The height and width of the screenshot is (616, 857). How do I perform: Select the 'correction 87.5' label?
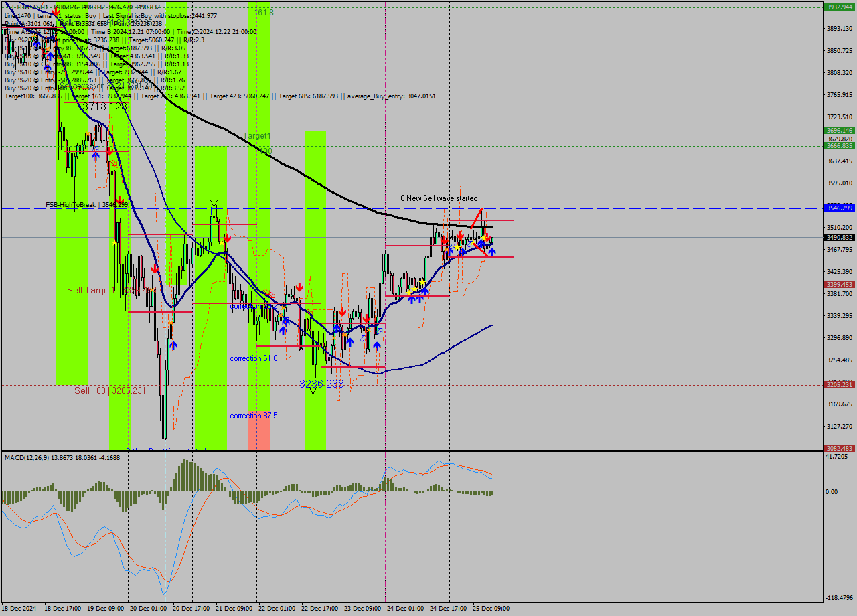254,416
